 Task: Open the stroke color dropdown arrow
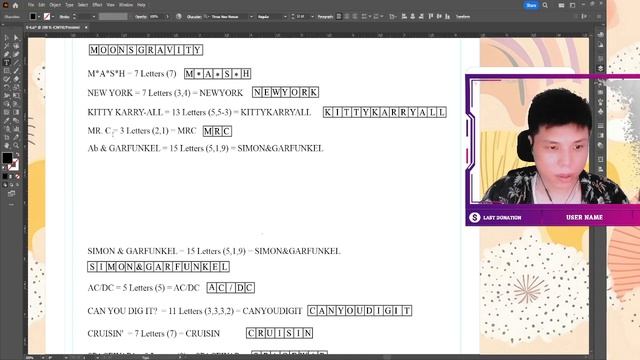pos(53,17)
